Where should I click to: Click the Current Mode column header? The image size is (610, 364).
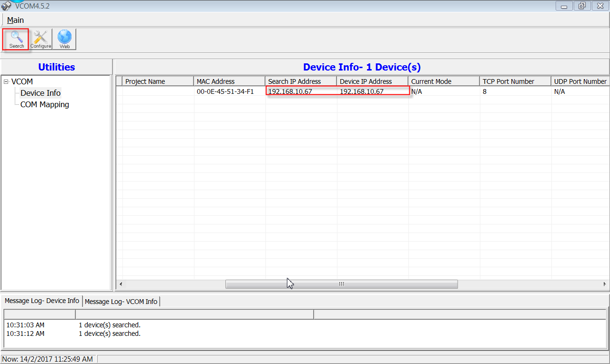click(x=443, y=81)
